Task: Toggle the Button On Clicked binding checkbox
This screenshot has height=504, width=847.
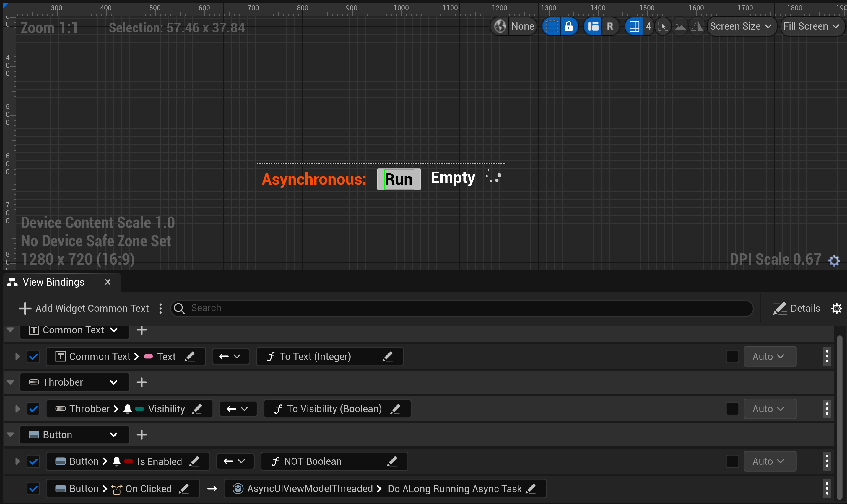Action: point(33,488)
